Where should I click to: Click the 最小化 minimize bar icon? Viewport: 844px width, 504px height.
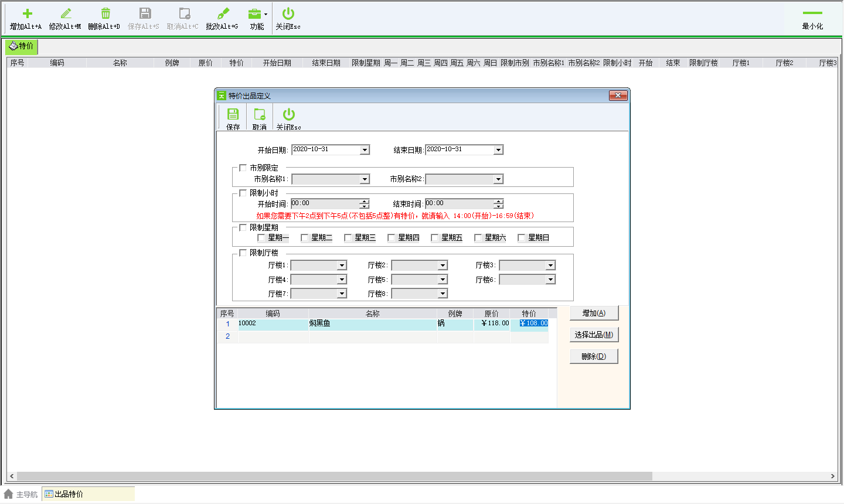click(x=812, y=13)
